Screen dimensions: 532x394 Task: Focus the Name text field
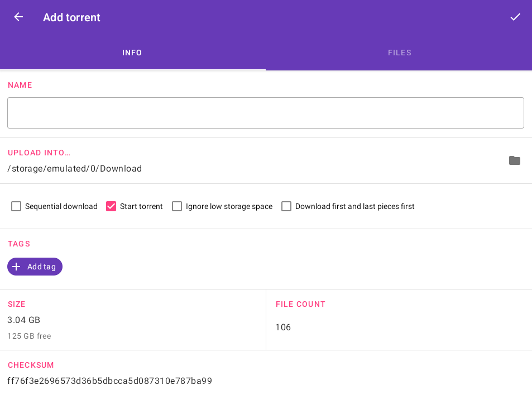tap(266, 113)
